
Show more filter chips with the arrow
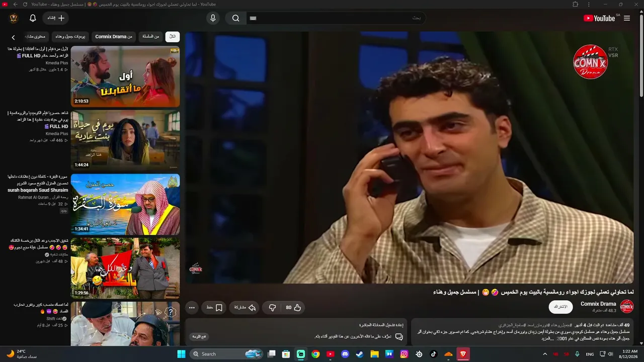[13, 37]
